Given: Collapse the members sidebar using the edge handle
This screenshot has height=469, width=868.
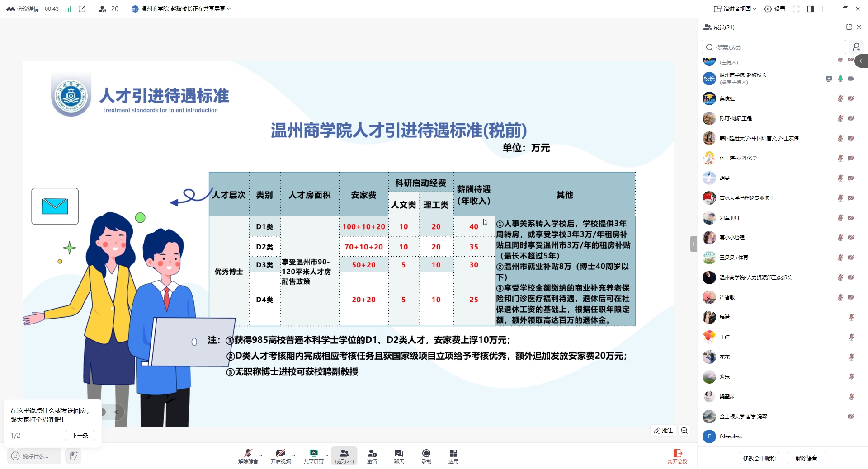Looking at the screenshot, I should [861, 61].
